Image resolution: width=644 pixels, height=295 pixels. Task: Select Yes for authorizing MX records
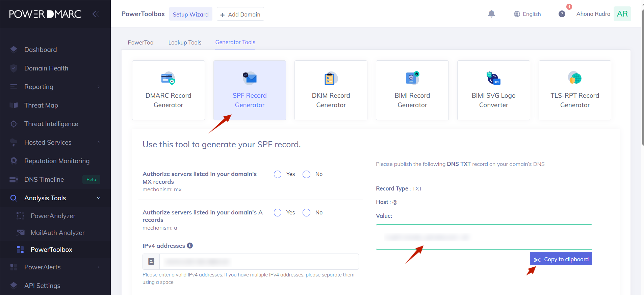[278, 174]
